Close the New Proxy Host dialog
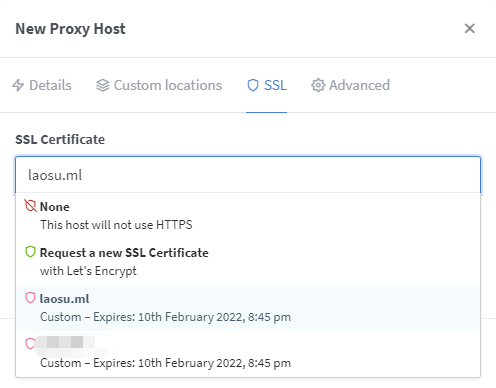Image resolution: width=496 pixels, height=388 pixels. click(x=470, y=28)
